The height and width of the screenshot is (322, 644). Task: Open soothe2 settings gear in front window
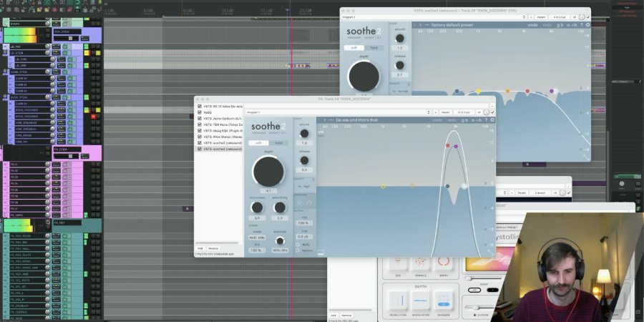tap(492, 120)
